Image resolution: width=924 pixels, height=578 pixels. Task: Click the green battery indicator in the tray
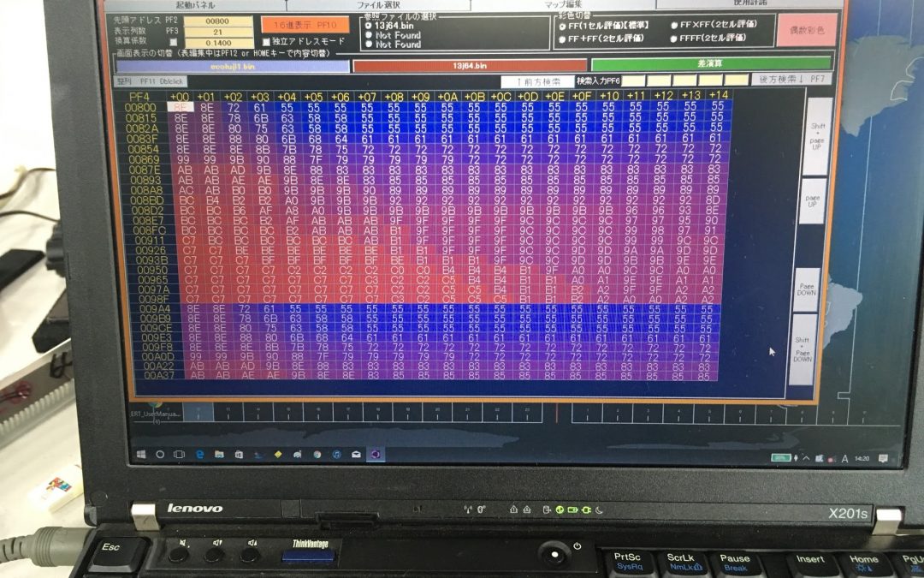781,457
